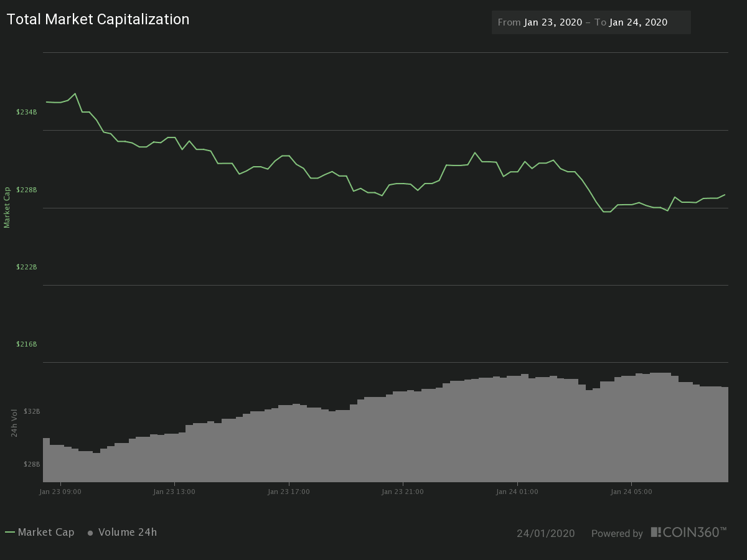Screen dimensions: 747x560
Task: Click the highest peak of the market cap line
Action: [x=75, y=94]
